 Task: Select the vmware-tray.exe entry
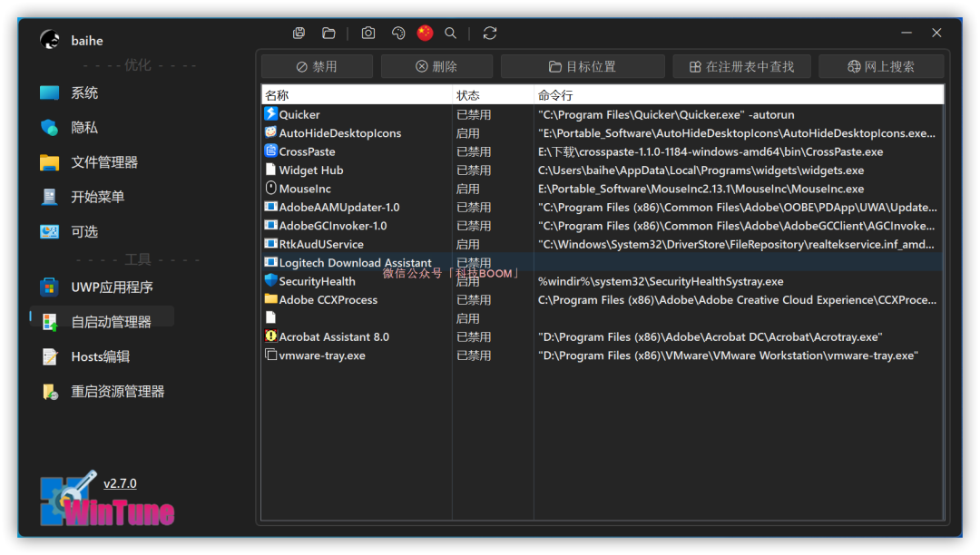click(x=603, y=355)
